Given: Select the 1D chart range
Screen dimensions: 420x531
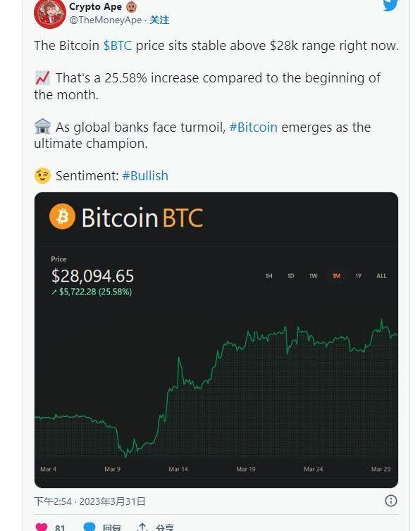Looking at the screenshot, I should click(x=290, y=276).
